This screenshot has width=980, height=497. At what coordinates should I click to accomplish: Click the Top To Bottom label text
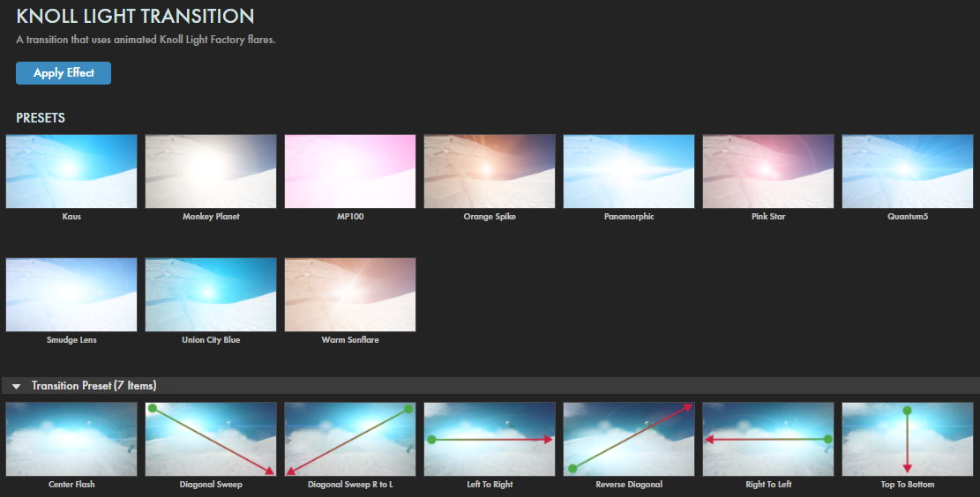pos(908,485)
